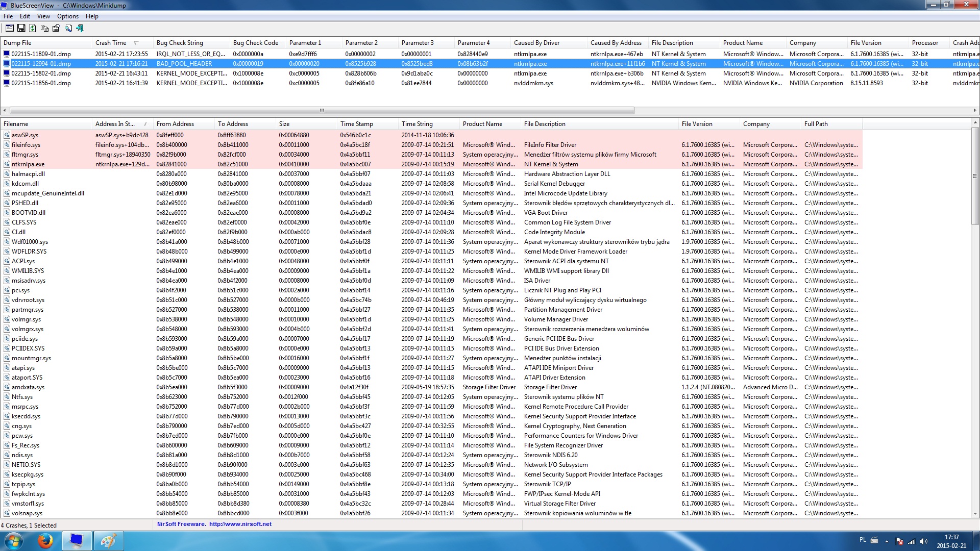Click the dump icon for 022115-11856-01.dmp
980x551 pixels.
pos(7,83)
